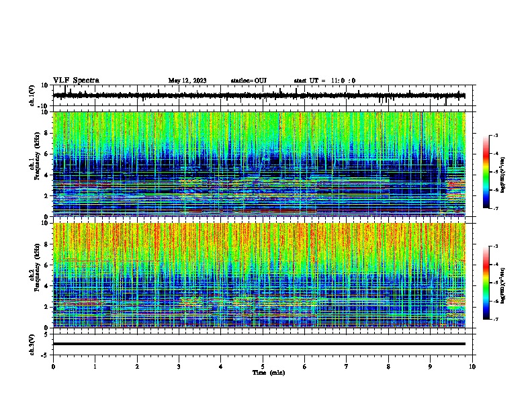Click the ch.1 frequency spectrogram panel
Viewport: 532px width, 411px height.
click(x=259, y=164)
